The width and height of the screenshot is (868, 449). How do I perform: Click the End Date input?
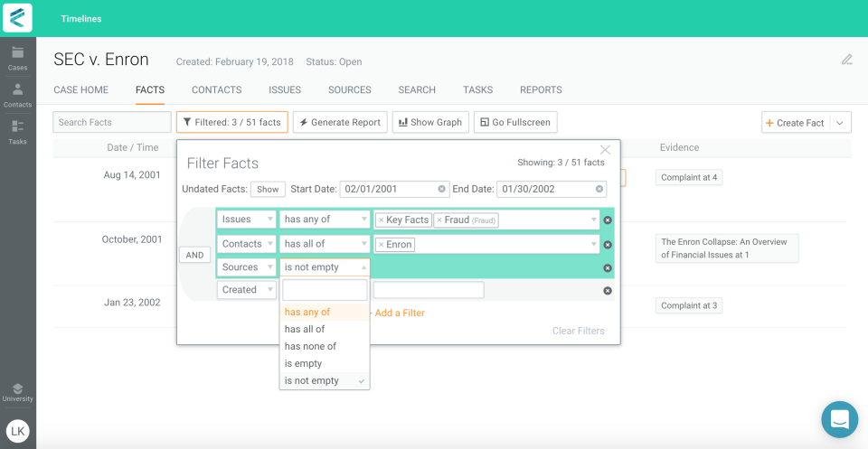552,189
